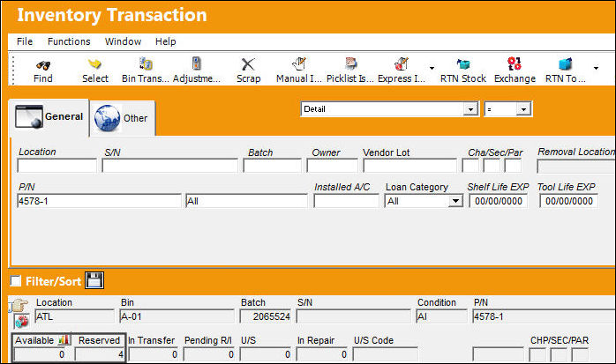Click the Pending R/I quantity field
616x364 pixels.
tap(209, 354)
